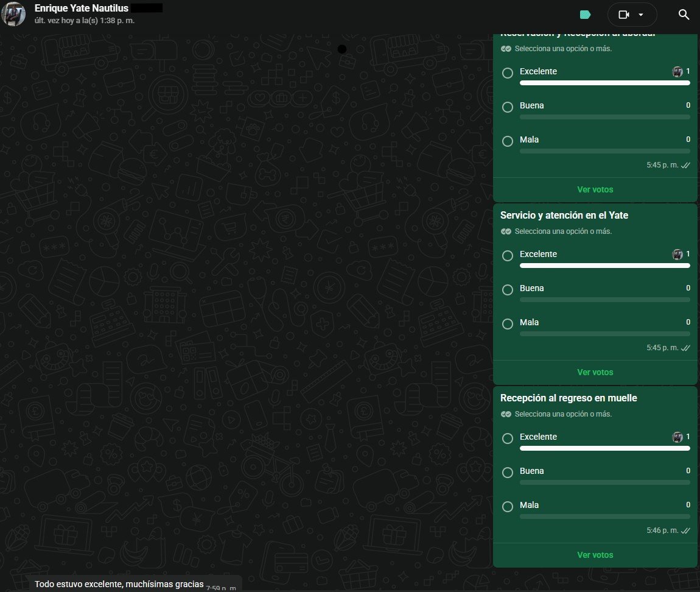Screen dimensions: 700x592
Task: Open Enrique Yate Nautilus profile picture
Action: tap(13, 14)
